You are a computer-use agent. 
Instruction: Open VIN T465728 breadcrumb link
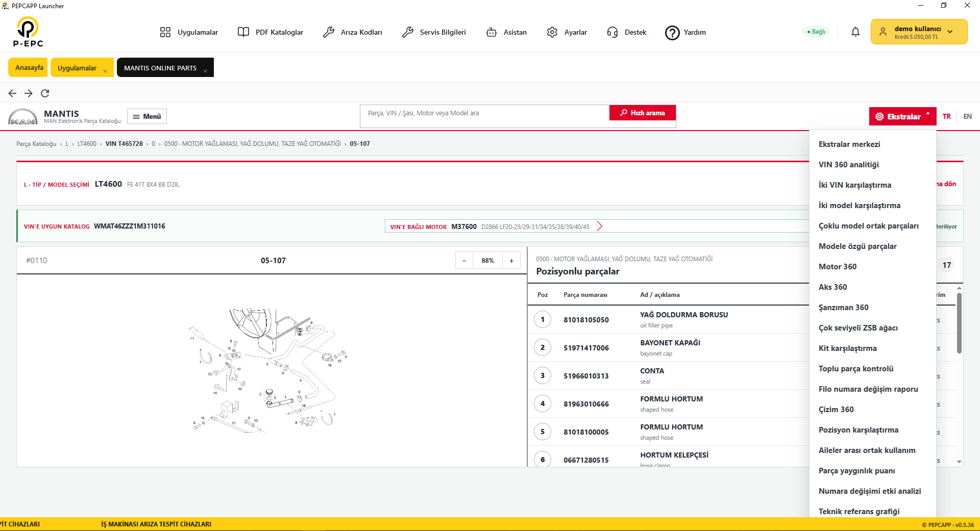pyautogui.click(x=124, y=144)
